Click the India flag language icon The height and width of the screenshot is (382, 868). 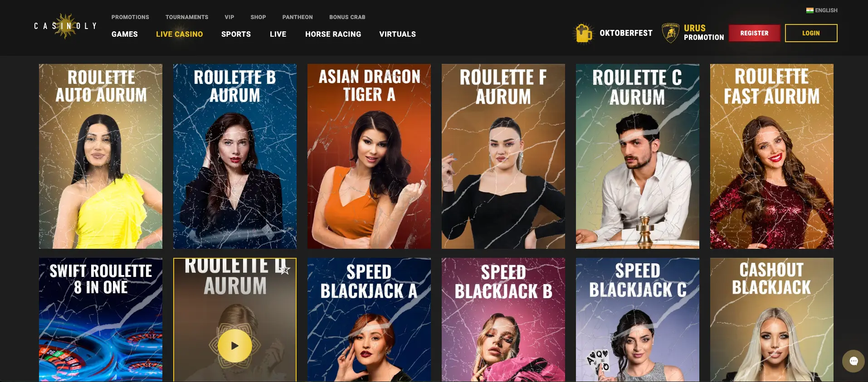[809, 10]
